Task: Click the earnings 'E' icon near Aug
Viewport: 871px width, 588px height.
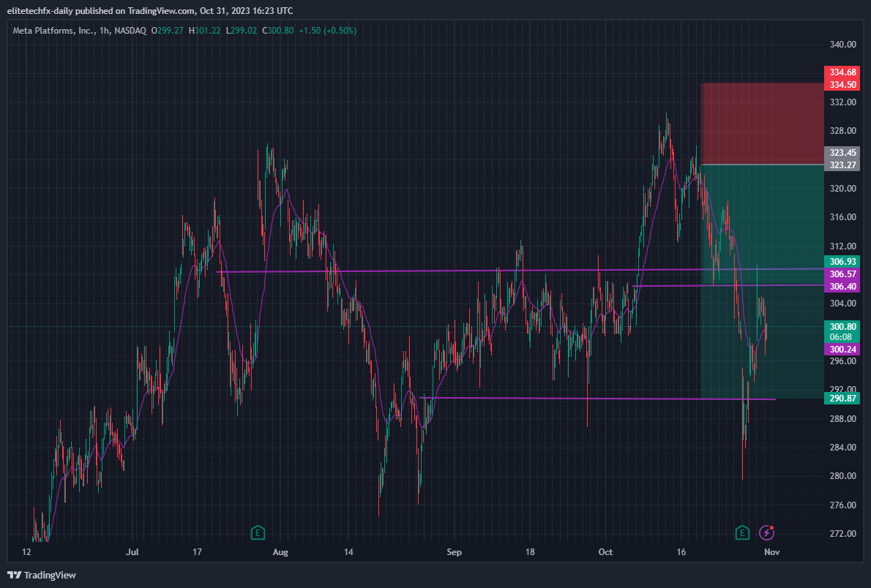Action: (x=257, y=533)
